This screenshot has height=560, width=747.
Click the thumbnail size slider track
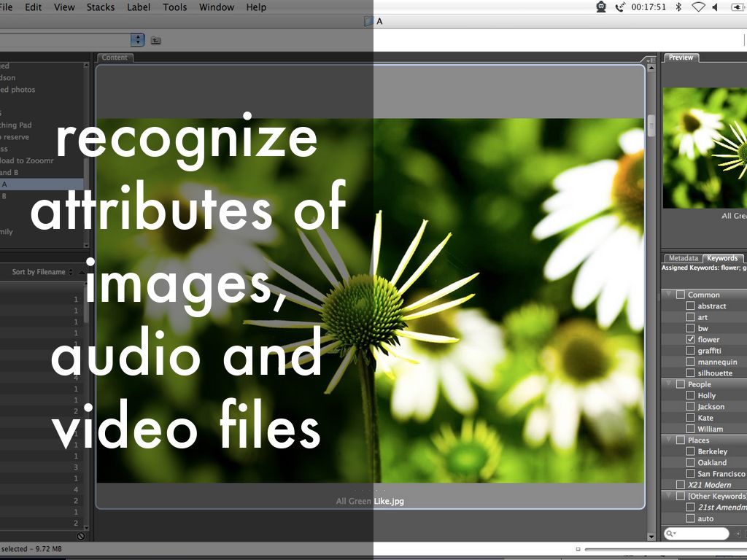(664, 549)
